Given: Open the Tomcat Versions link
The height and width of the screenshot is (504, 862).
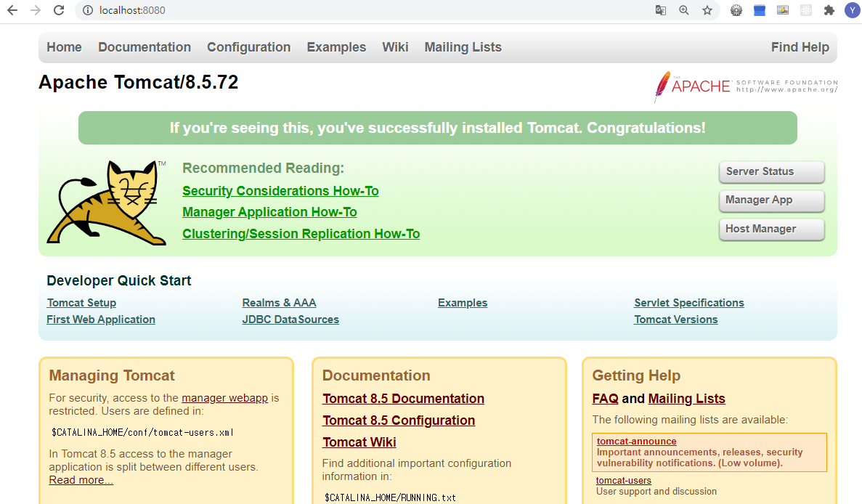Looking at the screenshot, I should (675, 320).
